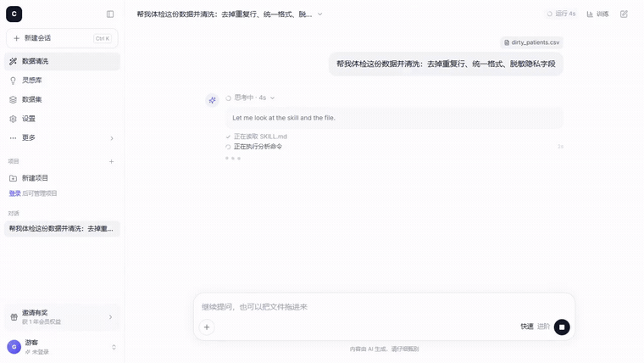Click the app logo in the sidebar
The height and width of the screenshot is (363, 644).
(14, 14)
